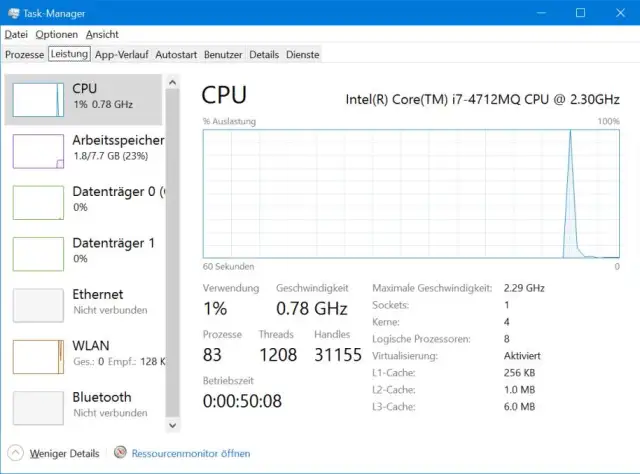
Task: Switch to the Autostart tab
Action: tap(176, 54)
